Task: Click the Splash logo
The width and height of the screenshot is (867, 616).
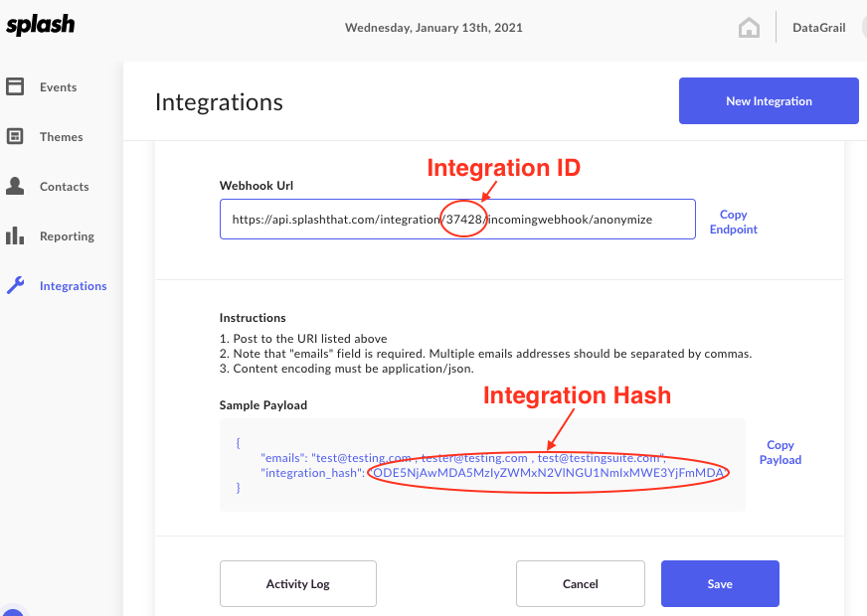Action: tap(40, 26)
